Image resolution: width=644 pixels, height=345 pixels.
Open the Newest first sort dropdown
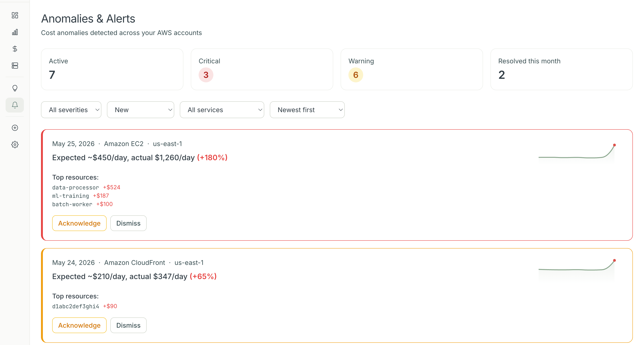click(x=307, y=110)
